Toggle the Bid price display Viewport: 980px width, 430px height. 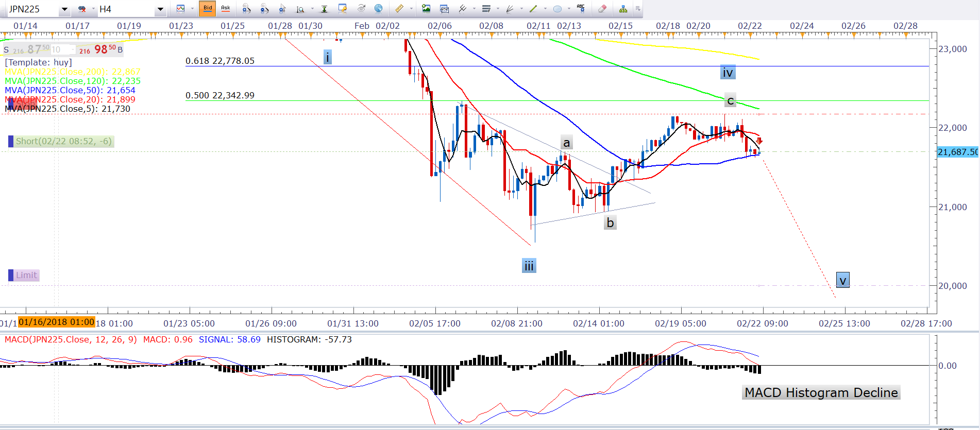click(208, 8)
